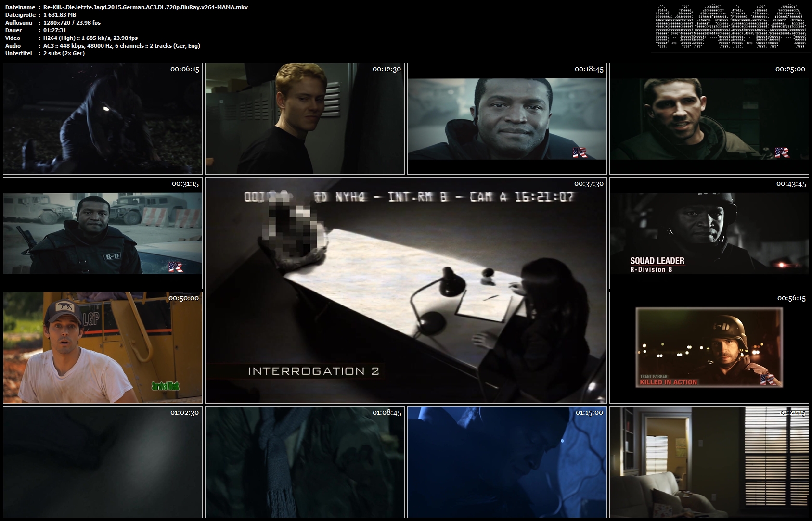Screen dimensions: 812x521
Task: Select the Dauer label
Action: [13, 30]
